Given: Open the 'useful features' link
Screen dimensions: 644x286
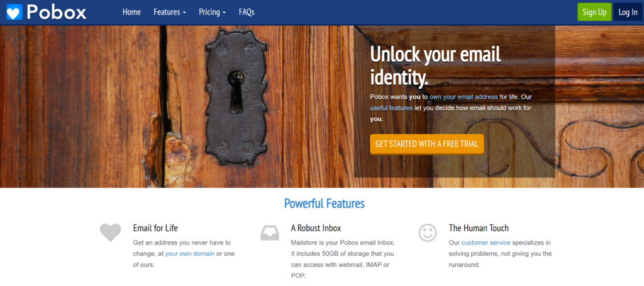Looking at the screenshot, I should point(391,108).
